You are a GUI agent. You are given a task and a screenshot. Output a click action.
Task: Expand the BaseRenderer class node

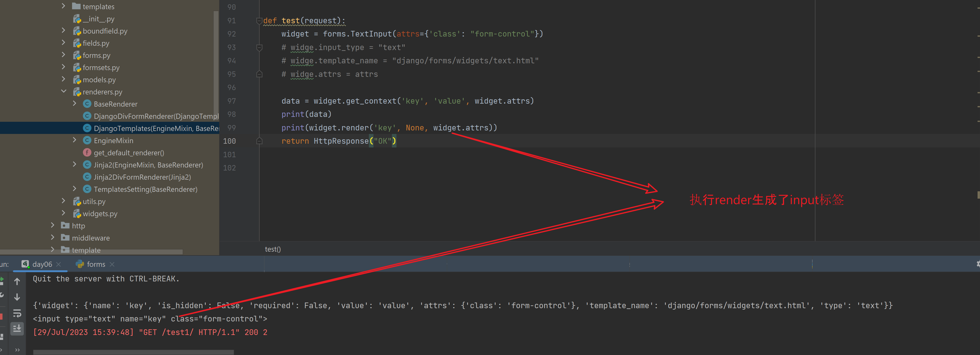(75, 103)
